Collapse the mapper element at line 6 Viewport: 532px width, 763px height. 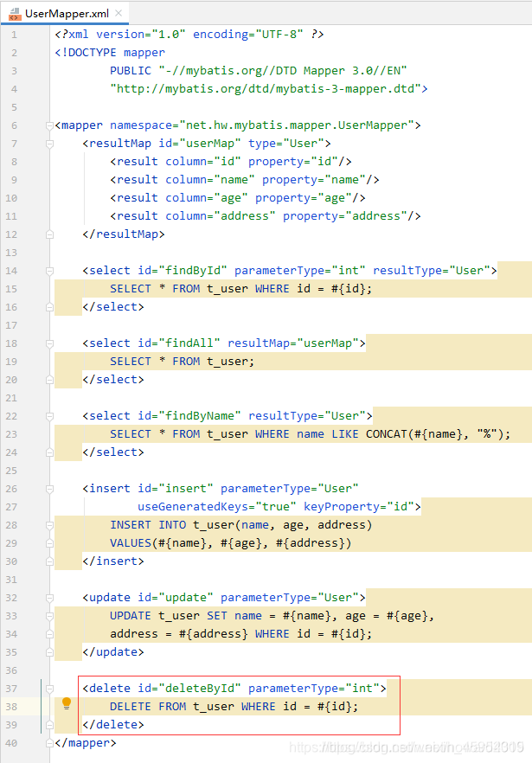49,125
